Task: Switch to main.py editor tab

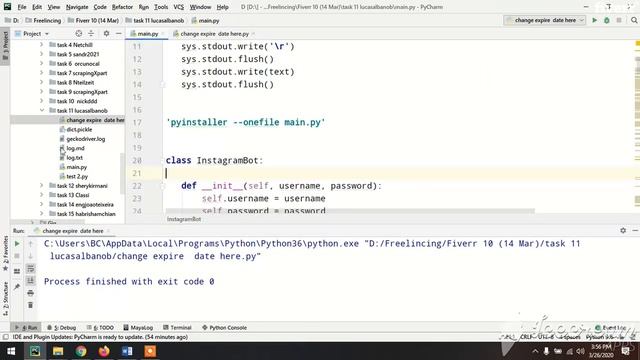Action: coord(147,34)
